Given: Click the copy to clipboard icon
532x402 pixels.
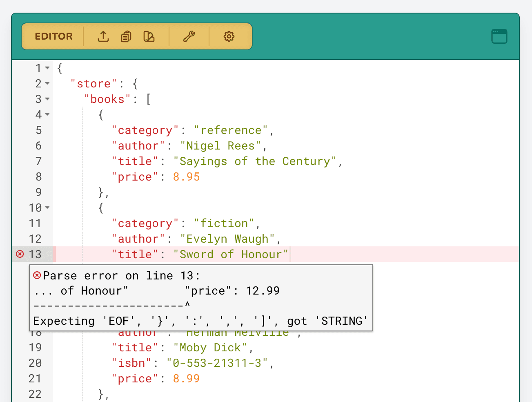Looking at the screenshot, I should 126,36.
